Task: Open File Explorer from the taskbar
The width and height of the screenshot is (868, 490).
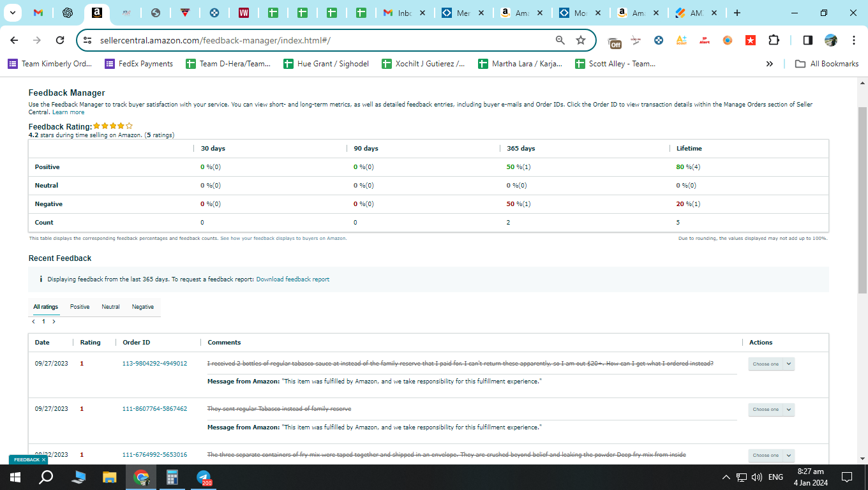Action: coord(110,477)
